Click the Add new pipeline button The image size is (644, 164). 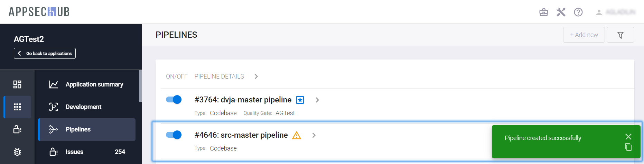(x=584, y=35)
